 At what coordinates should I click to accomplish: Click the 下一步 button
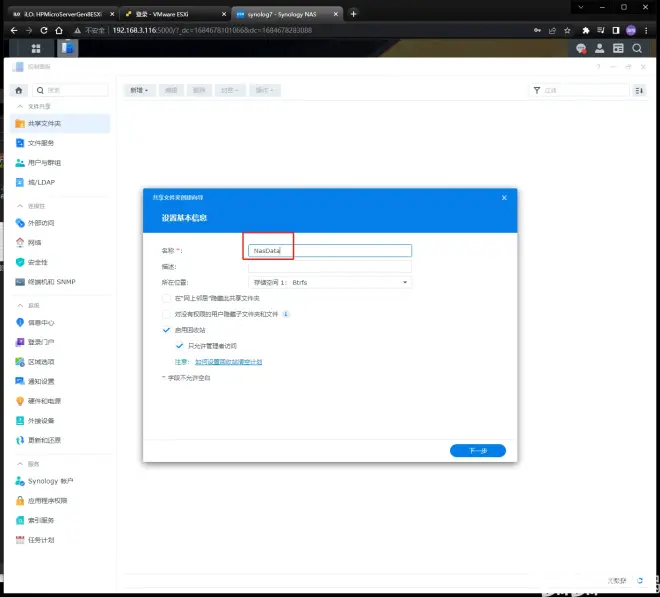tap(478, 450)
